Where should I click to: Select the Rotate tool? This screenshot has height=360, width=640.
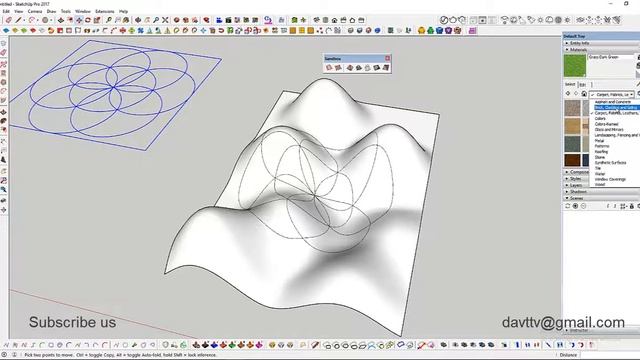pos(88,20)
